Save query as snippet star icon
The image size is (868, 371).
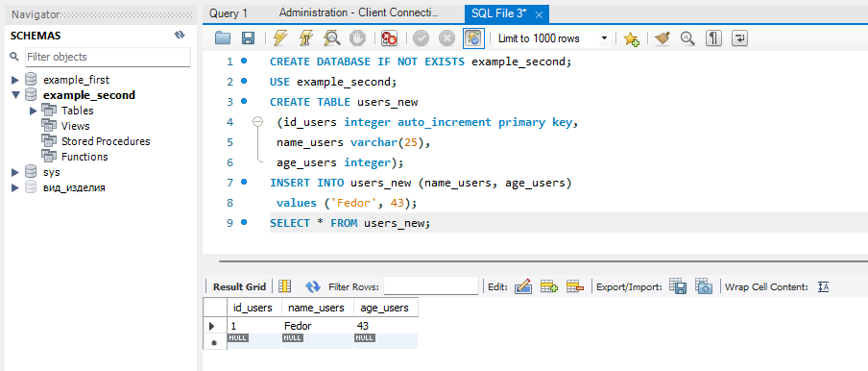click(x=631, y=38)
